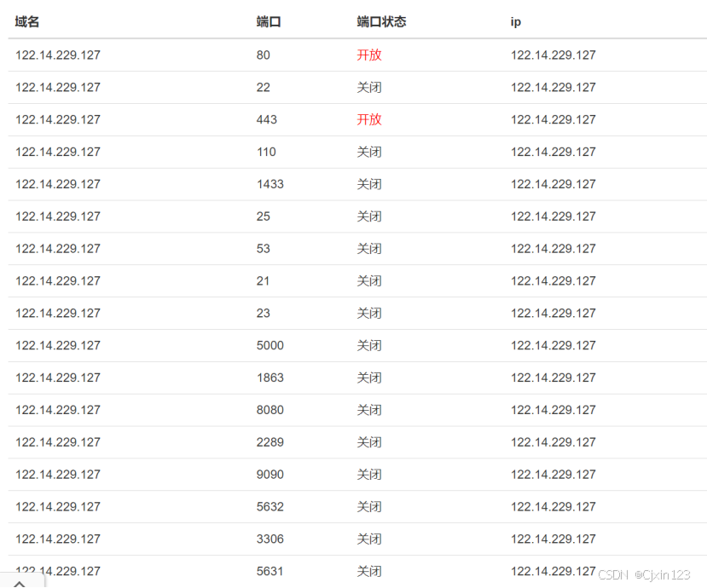Click the 端口 column header
This screenshot has height=588, width=707.
tap(269, 21)
